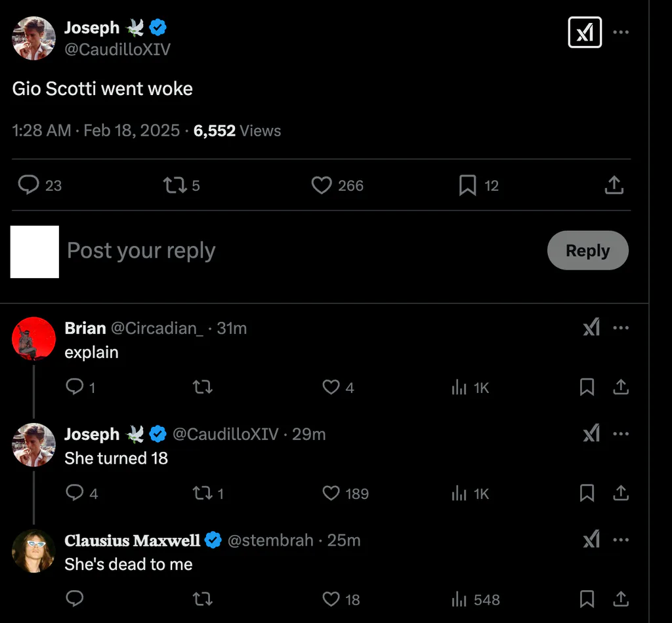The height and width of the screenshot is (623, 672).
Task: Open more options on Clausius Maxwell's reply
Action: pyautogui.click(x=621, y=540)
